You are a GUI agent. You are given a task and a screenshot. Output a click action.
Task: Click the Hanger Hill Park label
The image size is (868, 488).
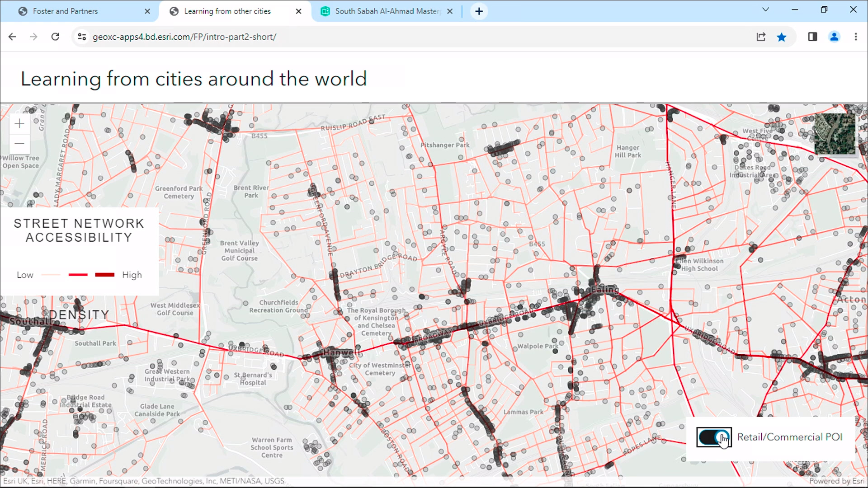628,151
